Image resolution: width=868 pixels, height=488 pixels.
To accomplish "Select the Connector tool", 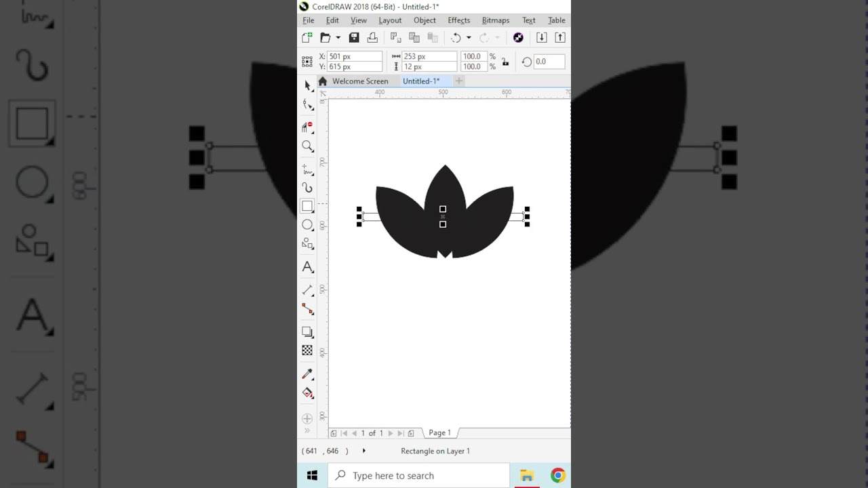I will [x=308, y=309].
